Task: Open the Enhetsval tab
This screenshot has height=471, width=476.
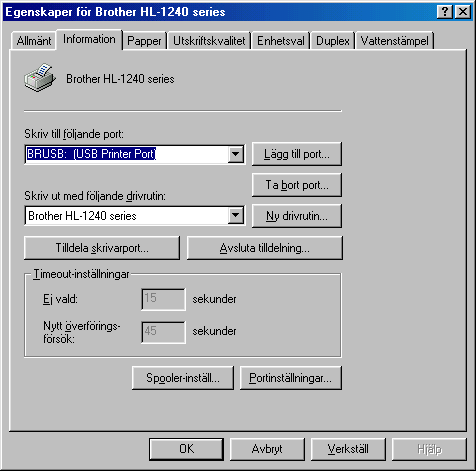Action: pos(281,41)
